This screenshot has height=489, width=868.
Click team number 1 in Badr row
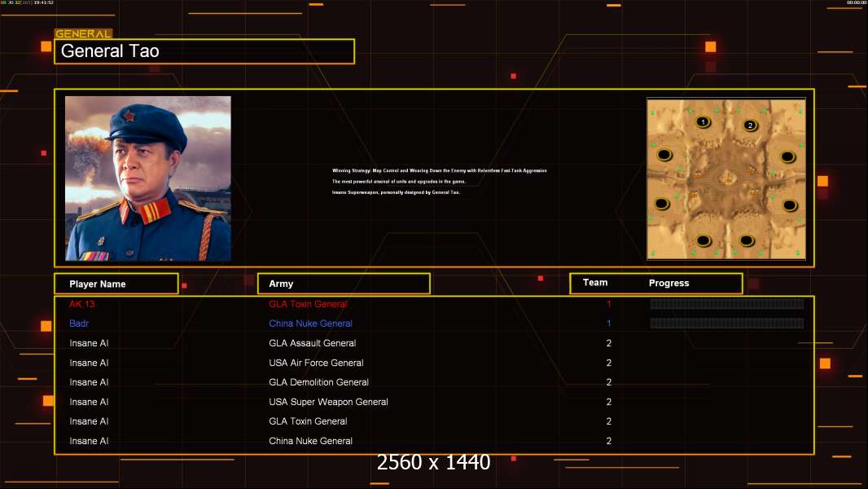(x=609, y=324)
